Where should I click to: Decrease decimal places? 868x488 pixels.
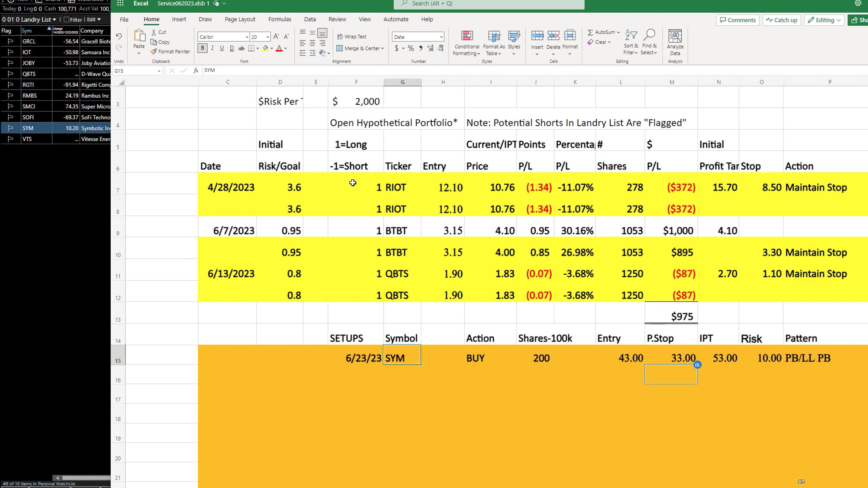click(x=441, y=48)
